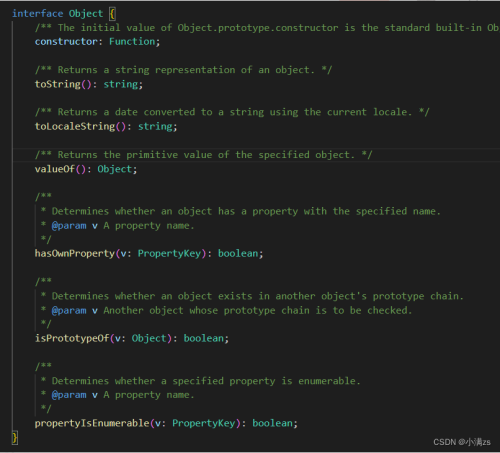The image size is (500, 453).
Task: Click Object parameter type in isPrototypeOf
Action: coord(149,338)
